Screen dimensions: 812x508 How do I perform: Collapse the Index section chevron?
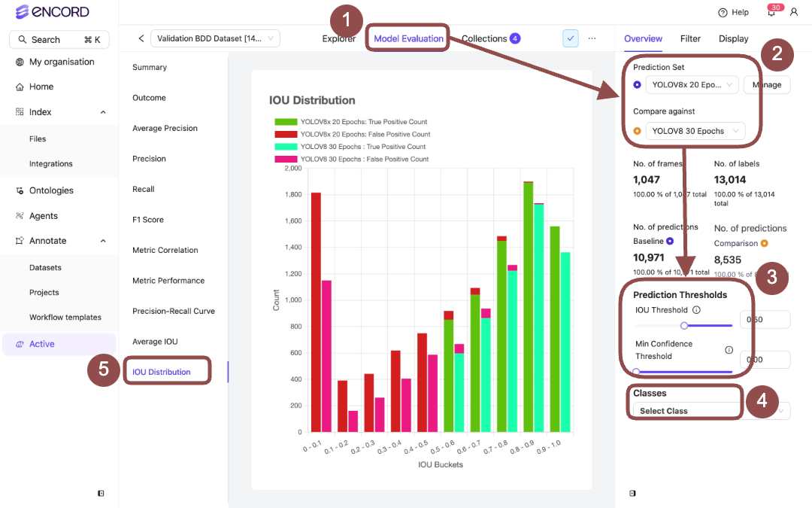tap(103, 112)
